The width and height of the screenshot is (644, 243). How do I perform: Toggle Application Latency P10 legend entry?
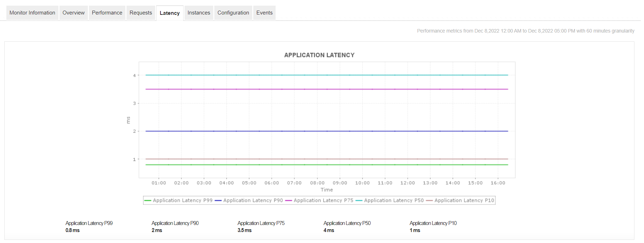(460, 200)
